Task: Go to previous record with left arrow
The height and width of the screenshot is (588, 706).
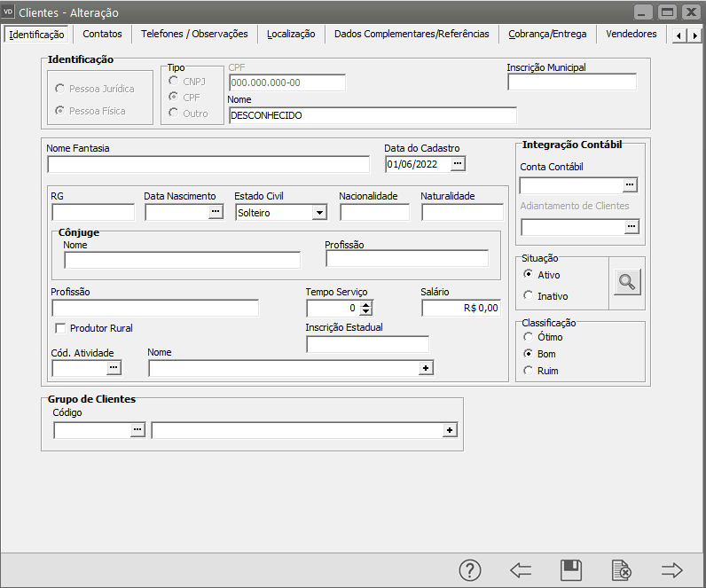Action: point(521,570)
